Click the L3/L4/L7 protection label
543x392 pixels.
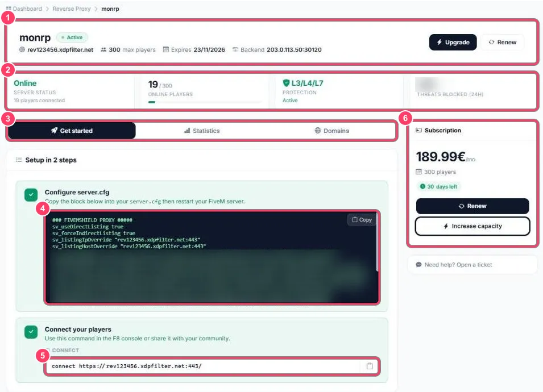click(307, 83)
